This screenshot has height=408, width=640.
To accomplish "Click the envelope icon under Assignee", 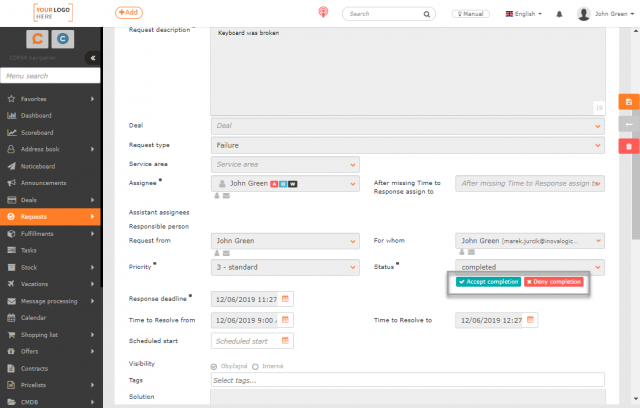I will tap(226, 196).
